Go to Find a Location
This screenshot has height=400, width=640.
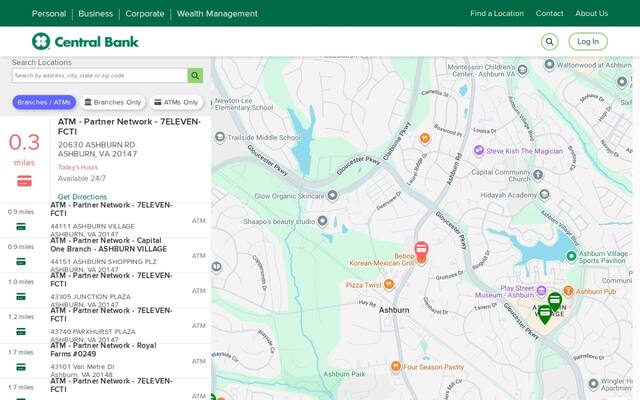(497, 13)
